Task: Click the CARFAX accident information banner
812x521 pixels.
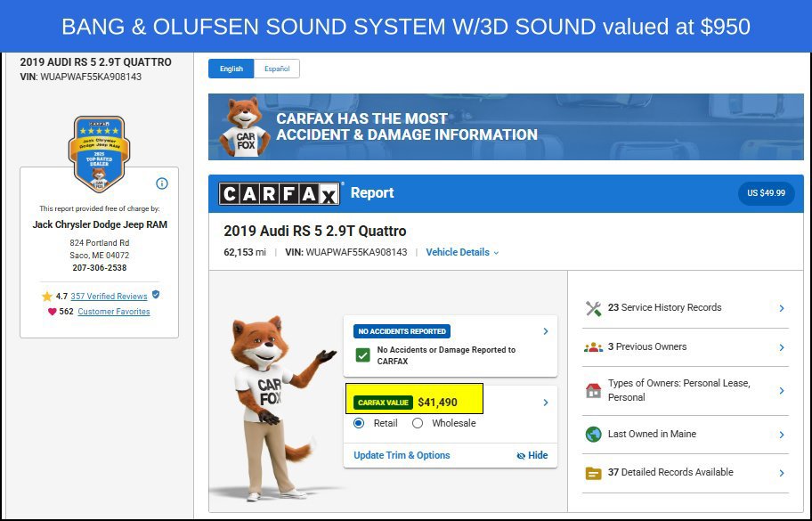Action: (x=506, y=126)
